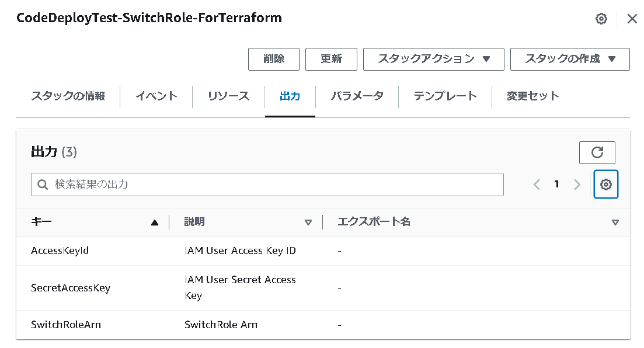Go to the previous outputs page

click(x=537, y=185)
